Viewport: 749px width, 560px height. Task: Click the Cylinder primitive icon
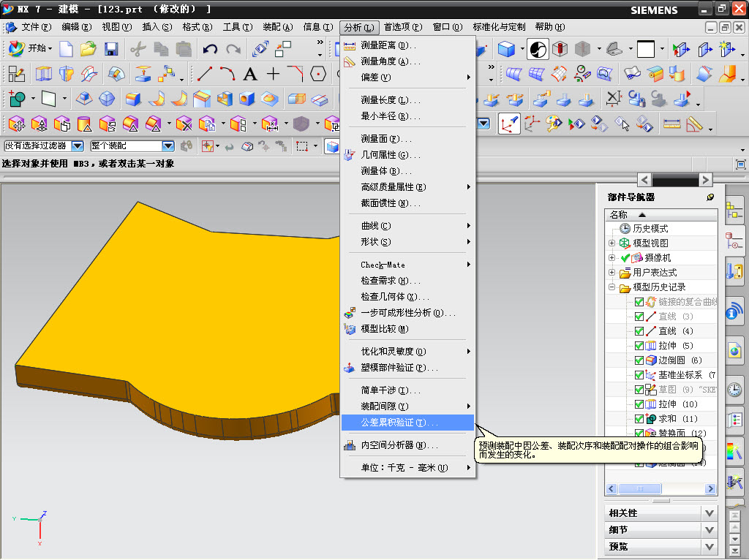tap(84, 124)
